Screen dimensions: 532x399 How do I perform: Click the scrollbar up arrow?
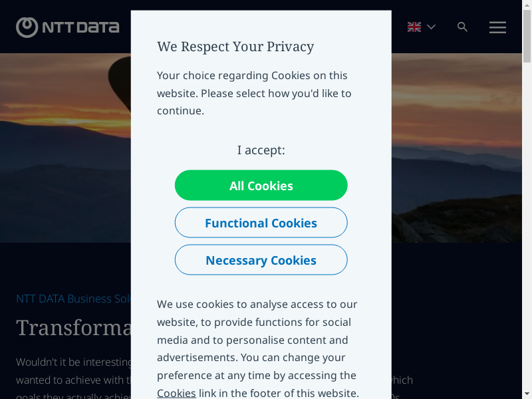pos(527,5)
